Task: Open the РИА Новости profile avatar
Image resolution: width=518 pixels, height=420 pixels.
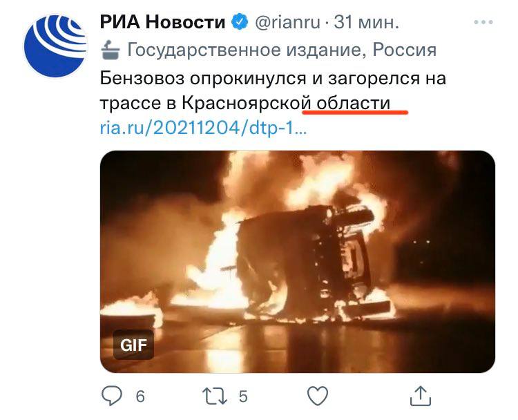Action: point(55,46)
